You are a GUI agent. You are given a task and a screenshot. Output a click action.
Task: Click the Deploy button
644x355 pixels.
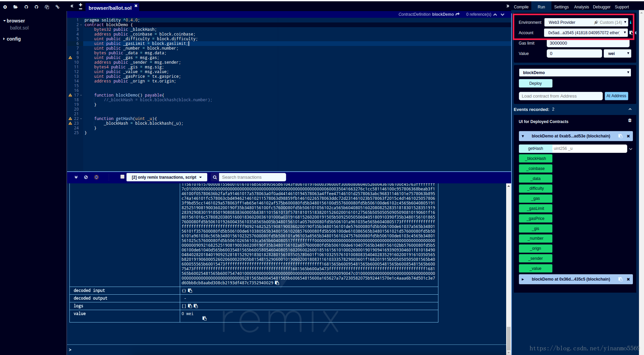(x=535, y=83)
